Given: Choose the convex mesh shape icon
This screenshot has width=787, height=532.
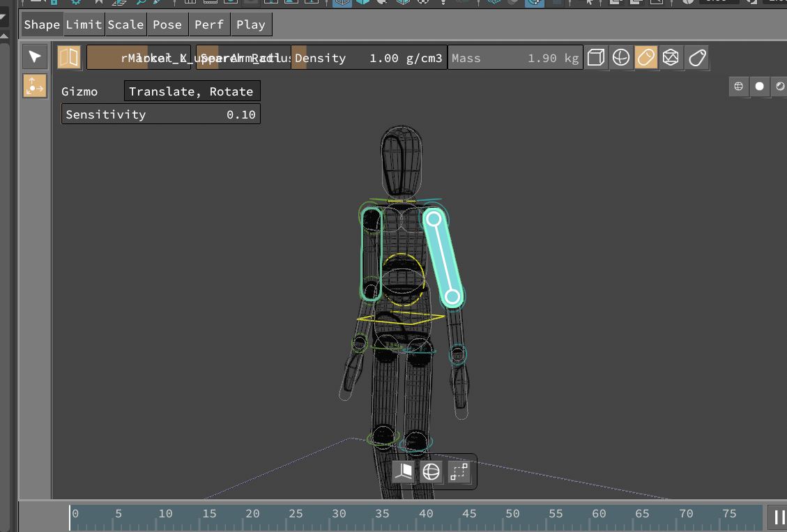Looking at the screenshot, I should click(x=671, y=58).
